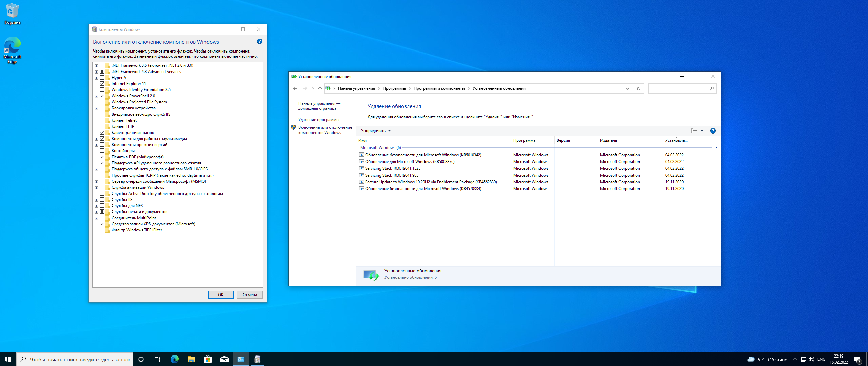Open the Mail app from the taskbar

(x=224, y=359)
